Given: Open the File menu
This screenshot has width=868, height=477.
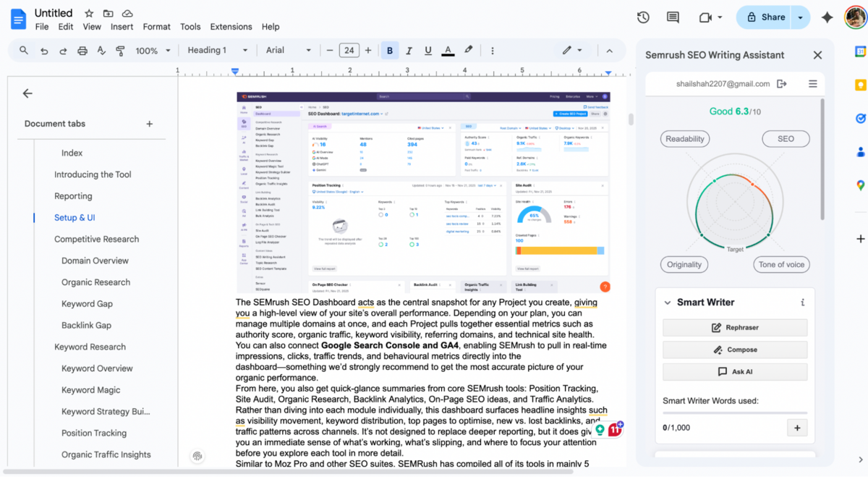Looking at the screenshot, I should point(42,27).
